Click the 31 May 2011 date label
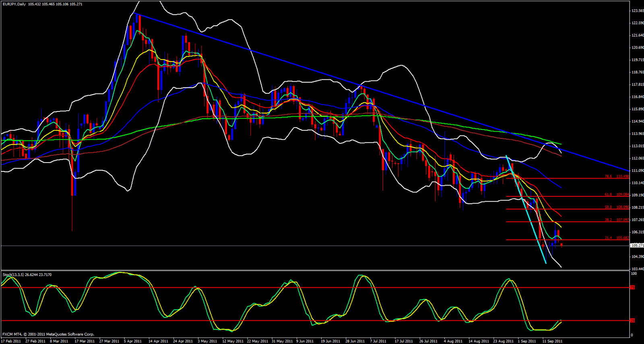 pos(282,341)
